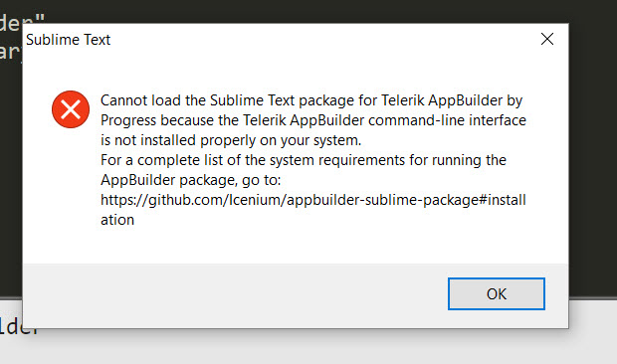Click the 'Cannot load the Sublime Text package' line

[x=311, y=100]
